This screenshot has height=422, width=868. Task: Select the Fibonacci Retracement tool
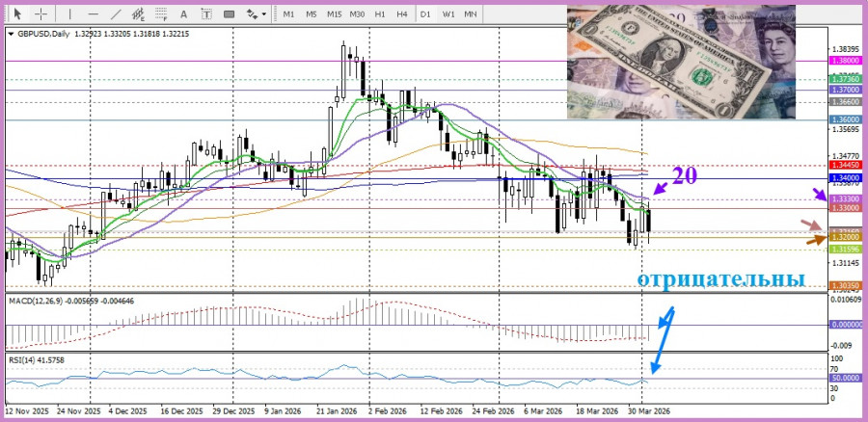161,13
